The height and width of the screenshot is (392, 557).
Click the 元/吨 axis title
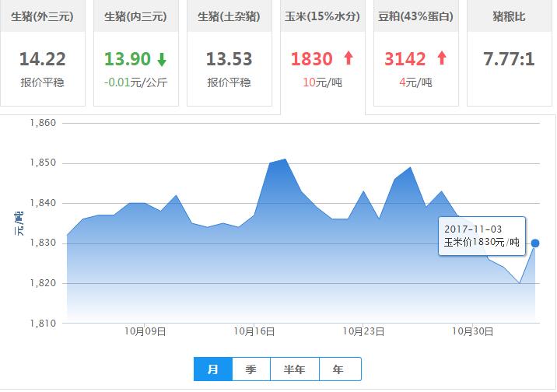pyautogui.click(x=19, y=224)
